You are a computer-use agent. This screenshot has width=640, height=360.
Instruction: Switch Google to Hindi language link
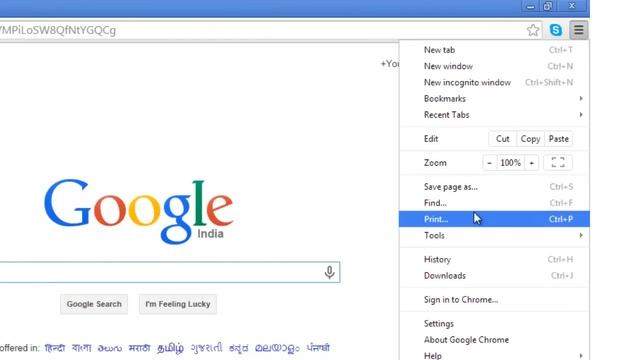point(55,348)
